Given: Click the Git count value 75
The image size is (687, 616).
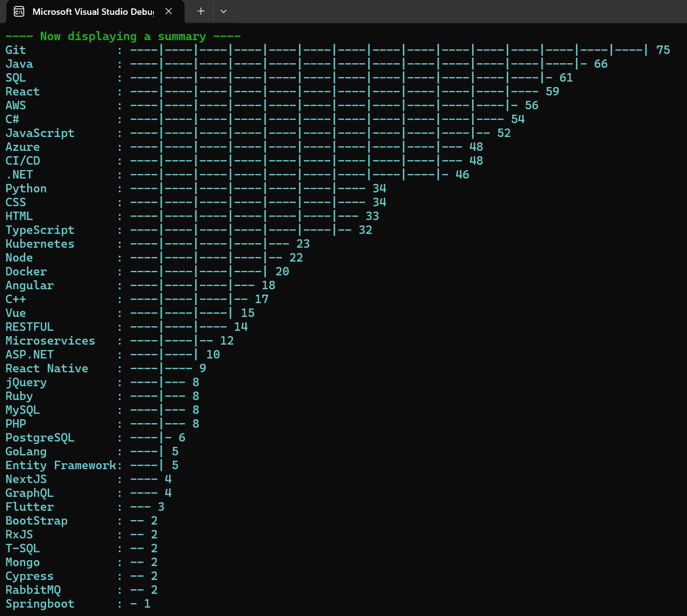Looking at the screenshot, I should [663, 50].
